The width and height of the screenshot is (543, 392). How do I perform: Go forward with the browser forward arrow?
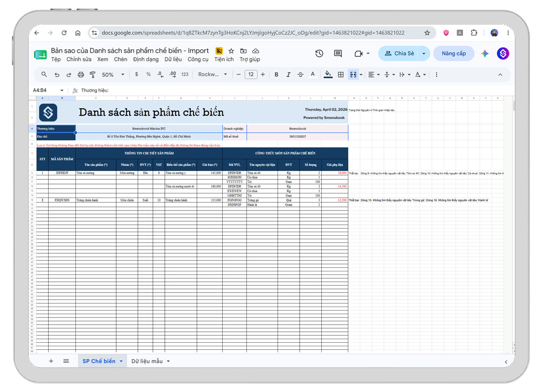tap(51, 33)
